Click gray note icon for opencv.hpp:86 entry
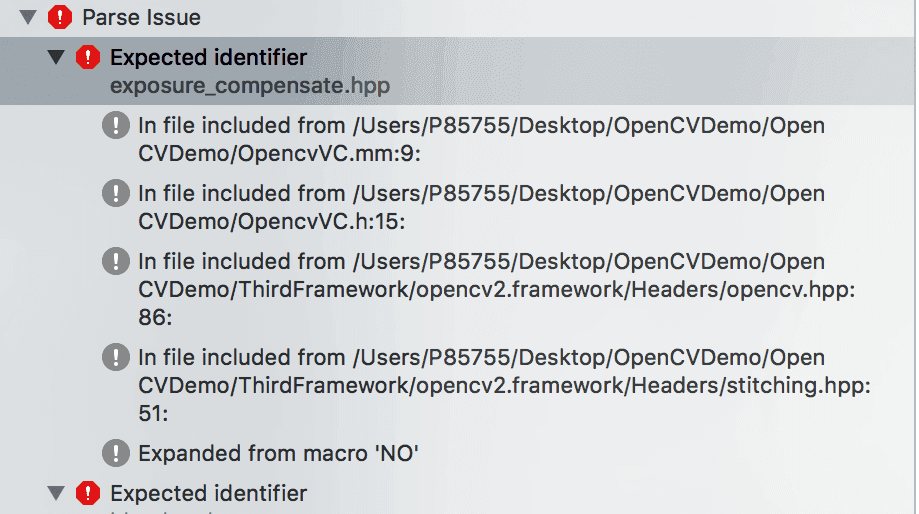Screen dimensions: 919x514 116,262
